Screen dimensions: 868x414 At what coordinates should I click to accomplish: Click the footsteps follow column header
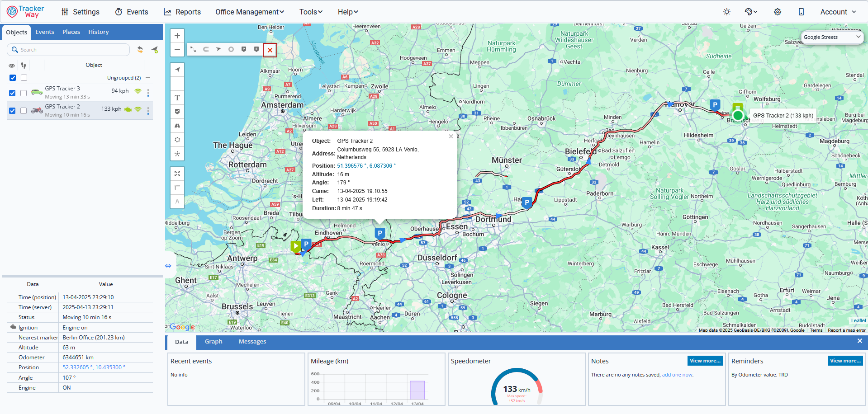pos(24,66)
